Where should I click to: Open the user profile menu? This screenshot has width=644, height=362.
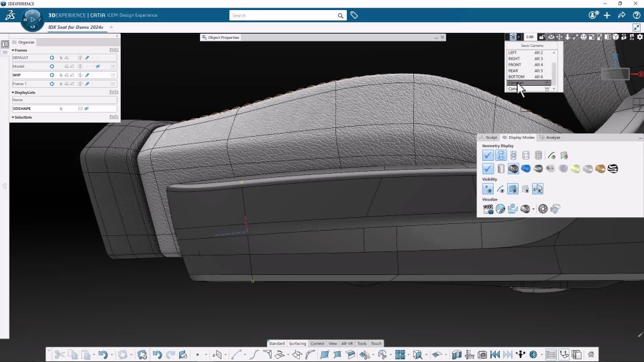[x=592, y=15]
